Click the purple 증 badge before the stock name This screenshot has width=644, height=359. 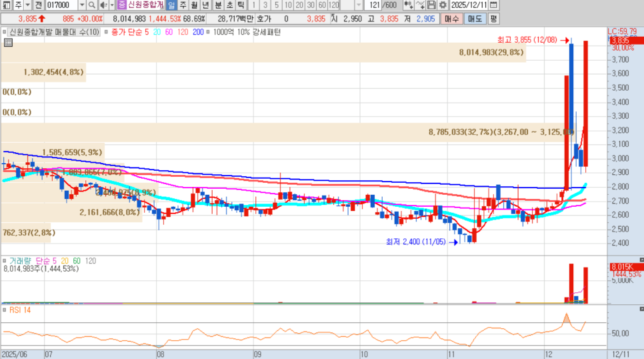point(122,5)
